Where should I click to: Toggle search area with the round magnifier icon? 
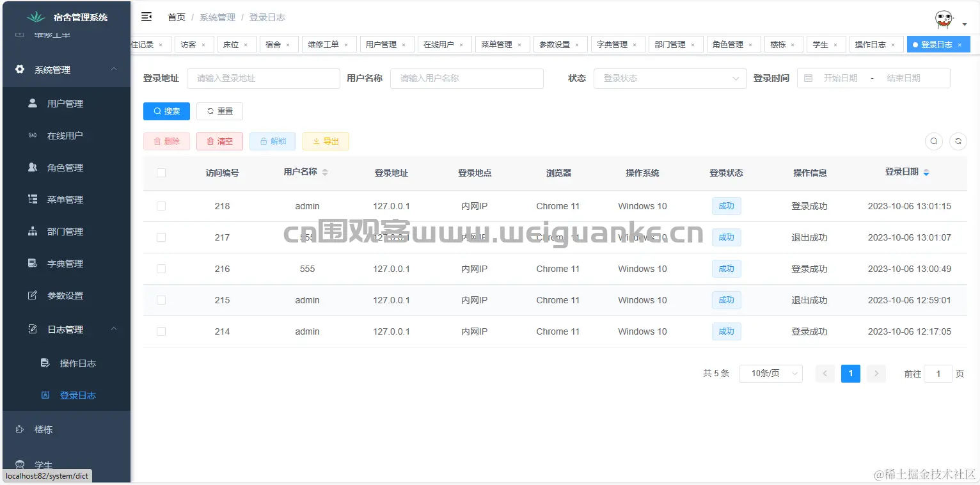pos(934,141)
